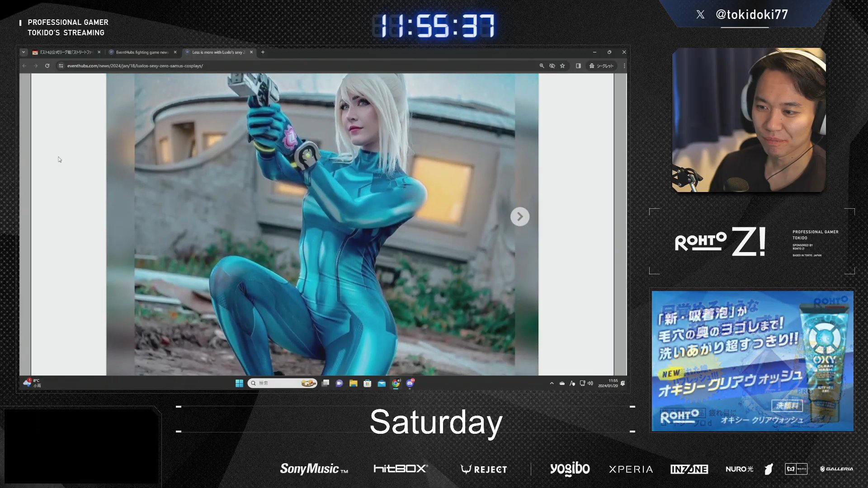
Task: Reload the EventHubs page
Action: point(47,66)
